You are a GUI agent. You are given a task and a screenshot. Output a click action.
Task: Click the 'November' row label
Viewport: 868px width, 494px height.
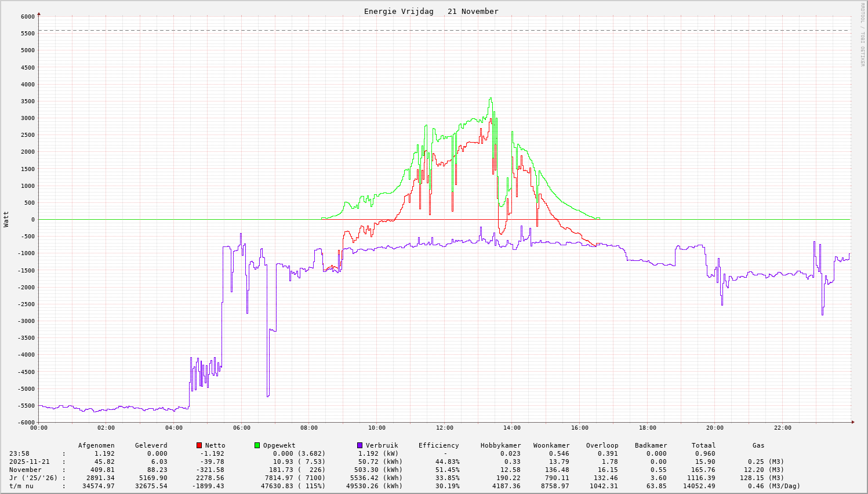pyautogui.click(x=25, y=470)
